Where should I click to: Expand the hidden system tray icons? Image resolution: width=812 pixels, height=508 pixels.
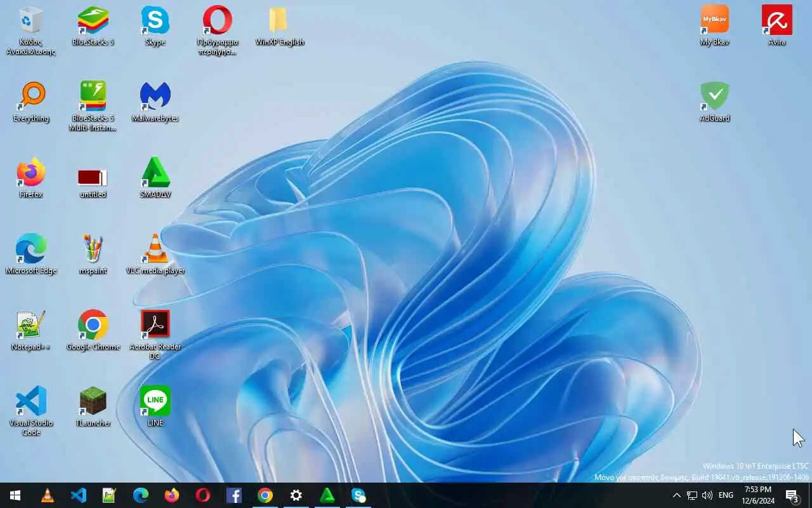click(x=676, y=495)
